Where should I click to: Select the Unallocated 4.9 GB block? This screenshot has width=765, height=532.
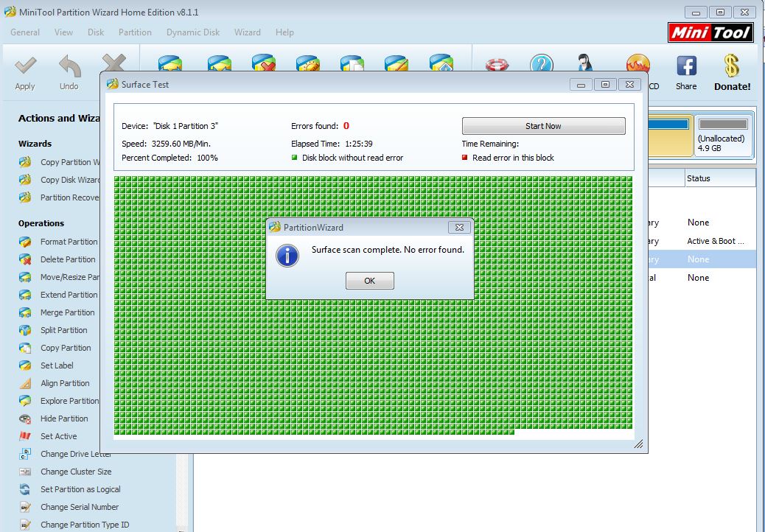[x=723, y=136]
